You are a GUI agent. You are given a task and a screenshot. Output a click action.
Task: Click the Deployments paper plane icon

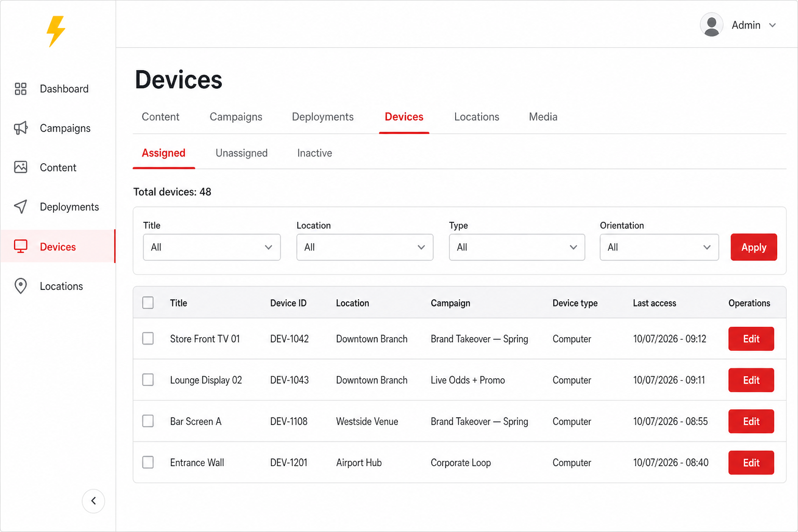point(20,207)
